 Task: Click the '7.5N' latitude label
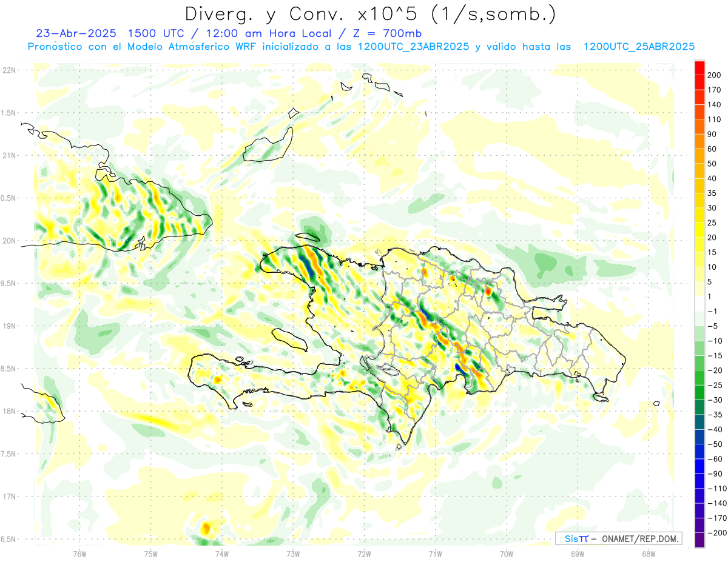8,454
